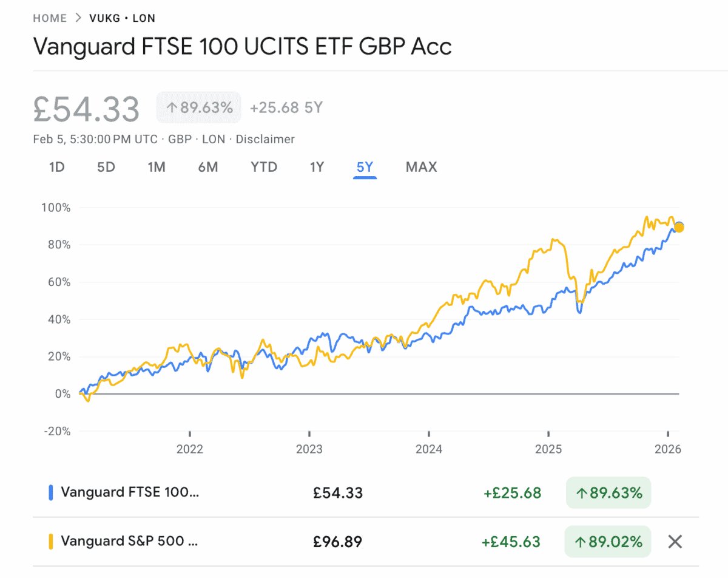Viewport: 728px width, 578px height.
Task: Click the blue Vanguard FTSE 100 color swatch
Action: point(51,492)
